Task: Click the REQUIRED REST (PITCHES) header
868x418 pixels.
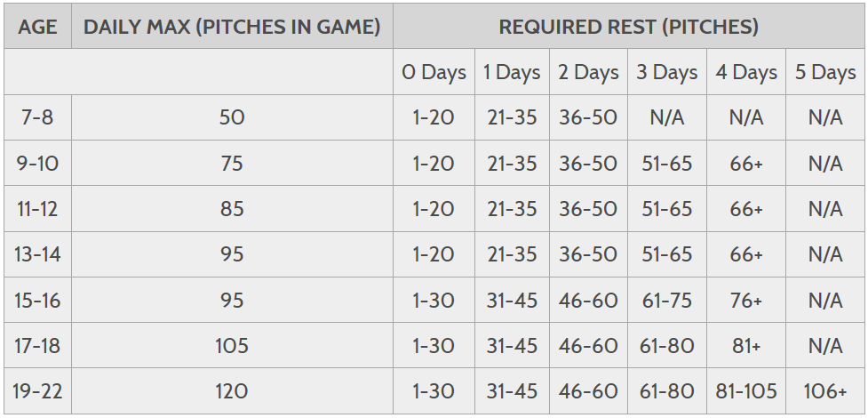Action: (x=628, y=26)
